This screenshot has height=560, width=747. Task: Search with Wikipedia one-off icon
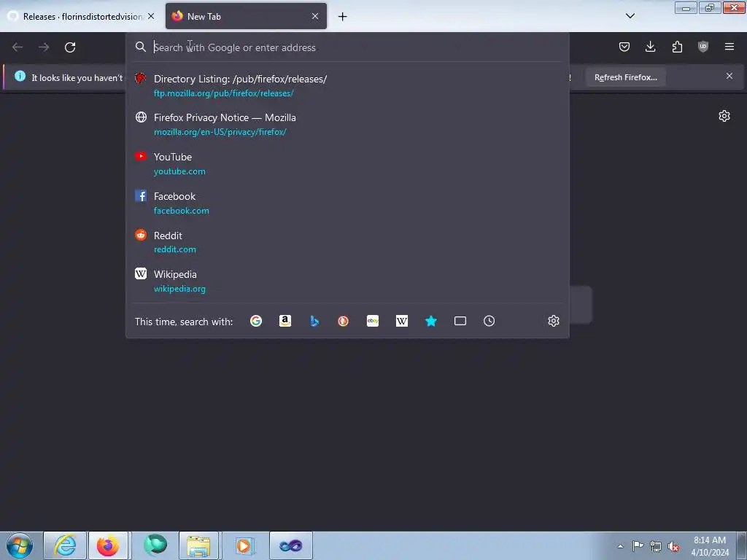tap(402, 321)
